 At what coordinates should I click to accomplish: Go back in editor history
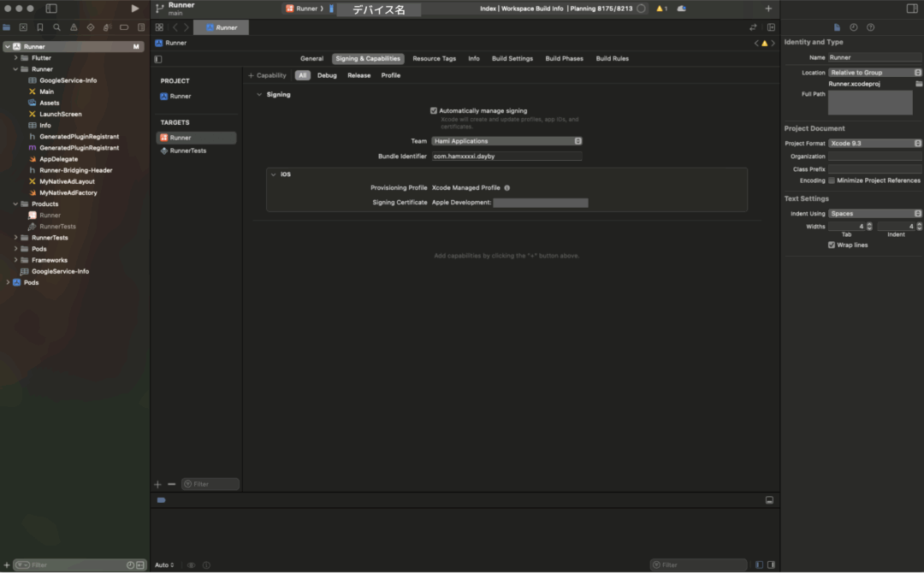tap(175, 27)
